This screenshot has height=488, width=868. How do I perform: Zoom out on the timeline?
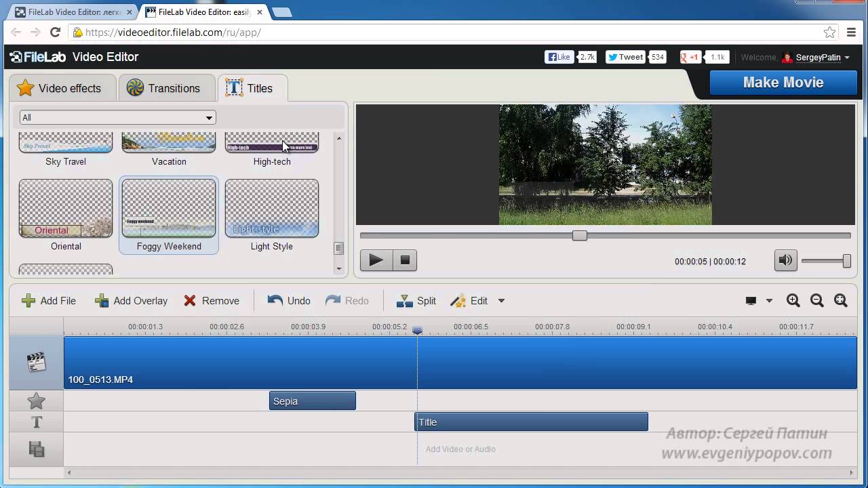(x=817, y=301)
